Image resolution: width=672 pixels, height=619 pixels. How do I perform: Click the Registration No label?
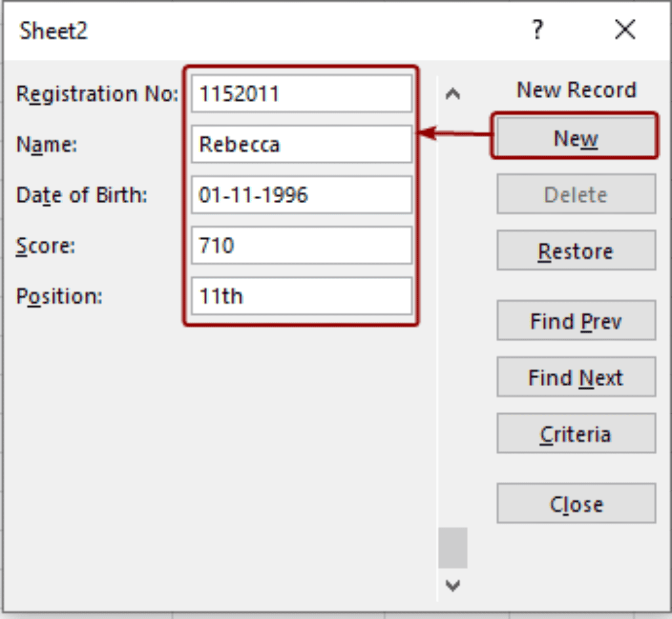pyautogui.click(x=99, y=94)
